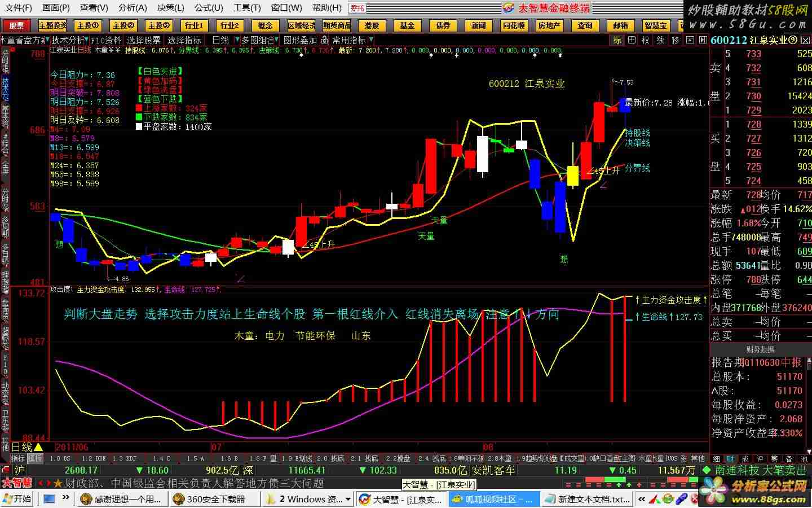Viewport: 812px width, 508px height.
Task: Click the yellow triangle beside 日线
Action: pos(38,448)
